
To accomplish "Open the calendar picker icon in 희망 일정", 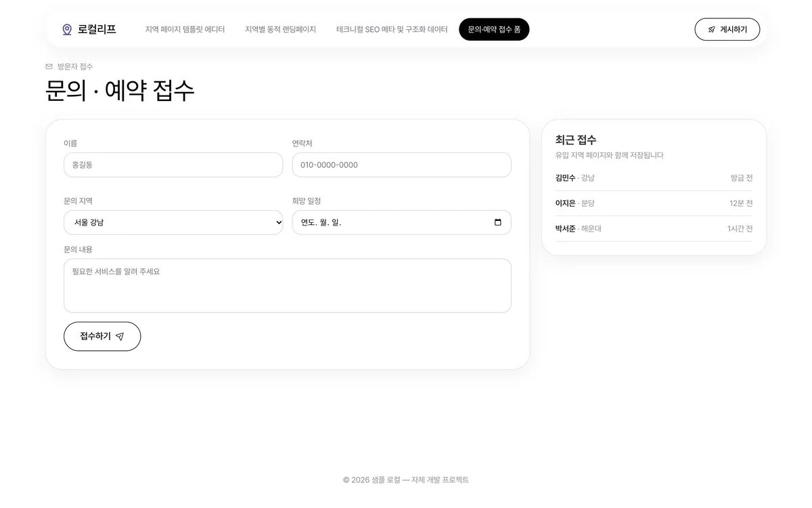I will click(498, 222).
